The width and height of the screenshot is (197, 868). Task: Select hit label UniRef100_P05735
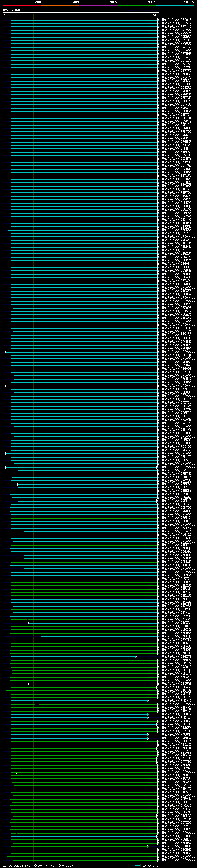[177, 819]
